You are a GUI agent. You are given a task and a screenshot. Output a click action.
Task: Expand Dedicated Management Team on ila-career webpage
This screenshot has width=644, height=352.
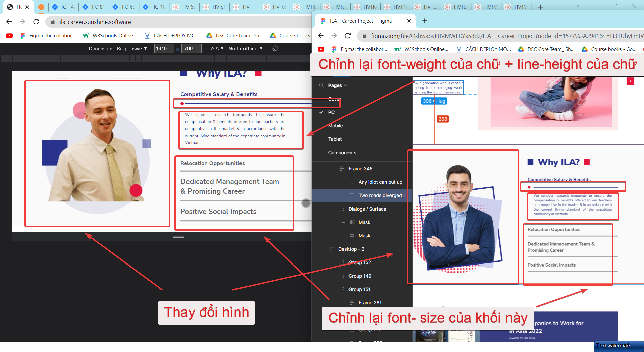point(230,186)
